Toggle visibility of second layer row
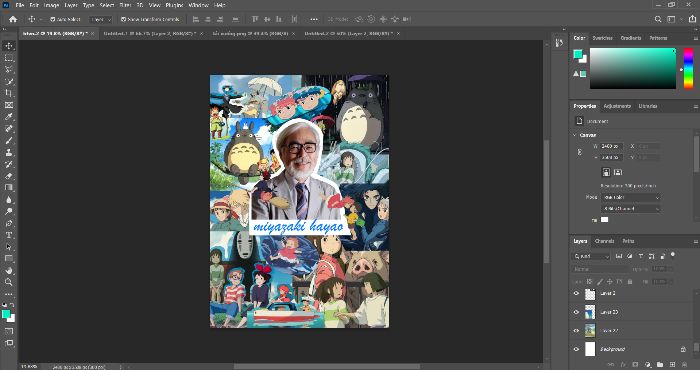 (576, 312)
